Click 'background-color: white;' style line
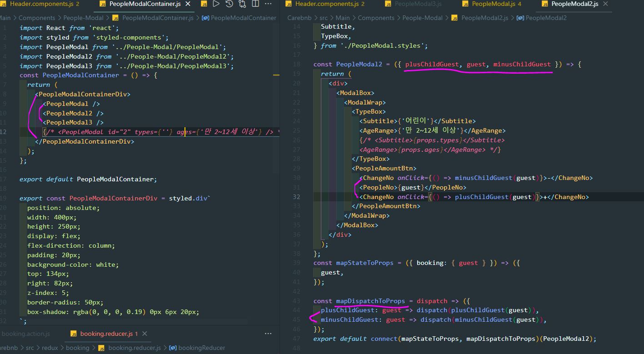Screen dimensions: 644x354 (73, 264)
